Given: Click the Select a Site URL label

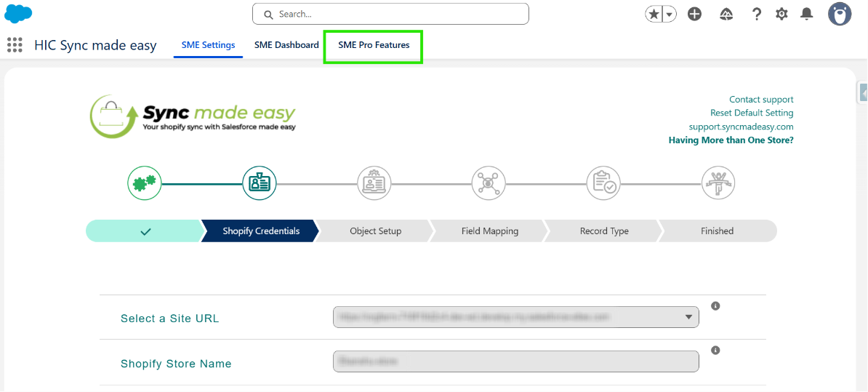Looking at the screenshot, I should (x=170, y=319).
